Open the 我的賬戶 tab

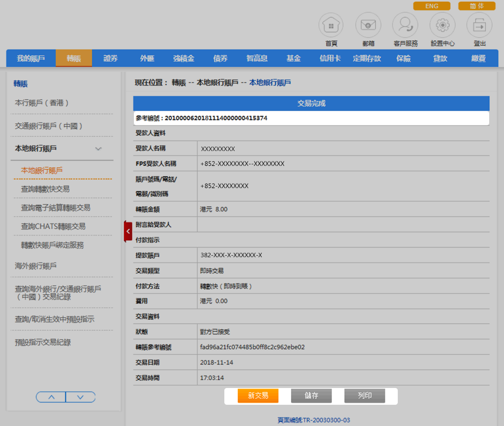[x=31, y=58]
